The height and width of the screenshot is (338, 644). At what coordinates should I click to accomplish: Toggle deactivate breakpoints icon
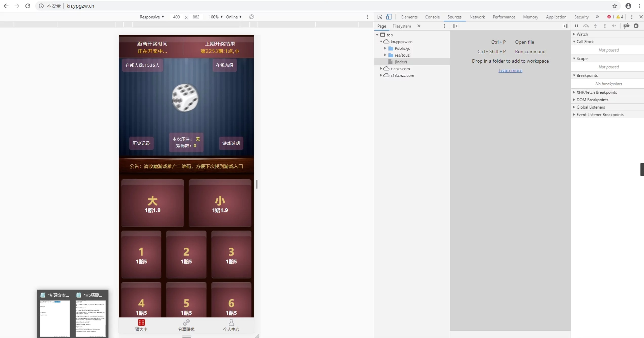click(626, 26)
